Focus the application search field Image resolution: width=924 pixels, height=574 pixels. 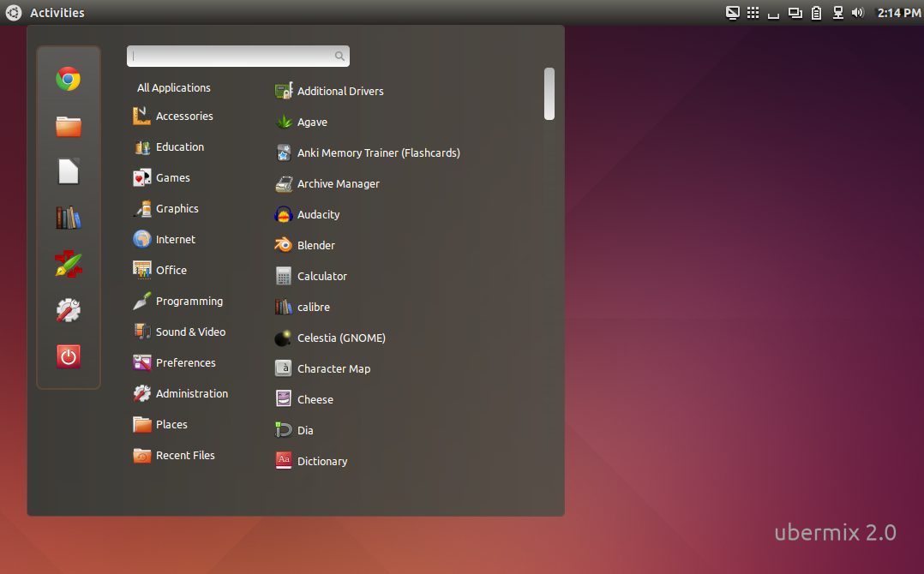pos(238,56)
